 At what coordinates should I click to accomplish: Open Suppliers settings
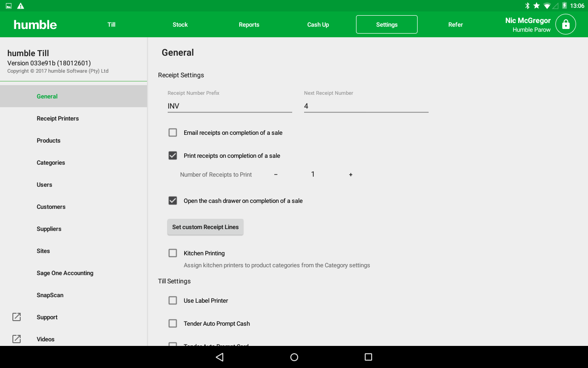(x=73, y=229)
